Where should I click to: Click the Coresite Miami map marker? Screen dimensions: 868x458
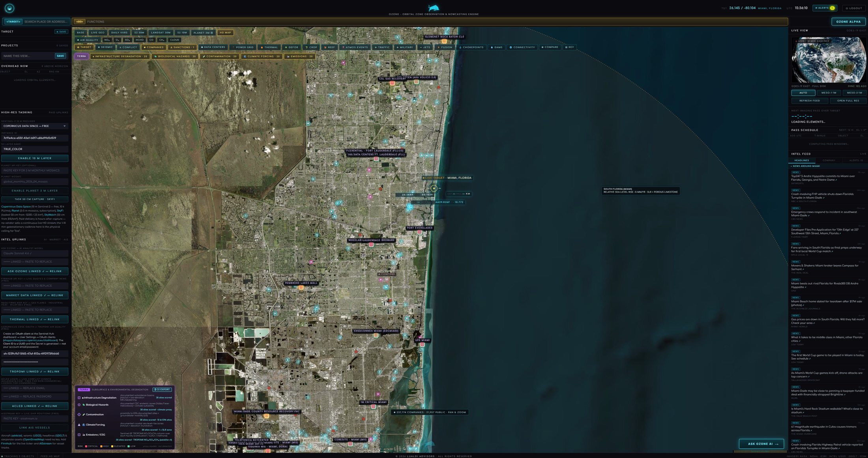click(350, 444)
